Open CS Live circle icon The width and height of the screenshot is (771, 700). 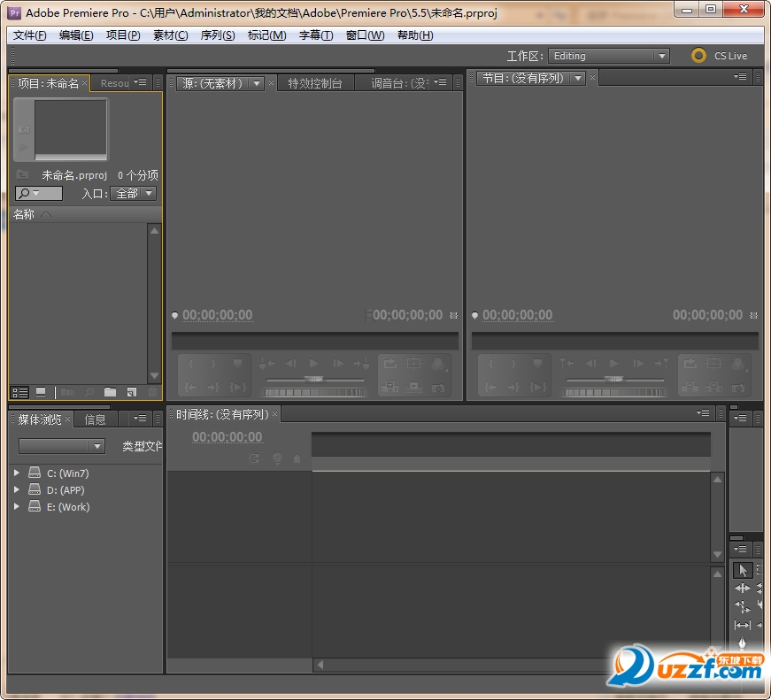pos(698,56)
